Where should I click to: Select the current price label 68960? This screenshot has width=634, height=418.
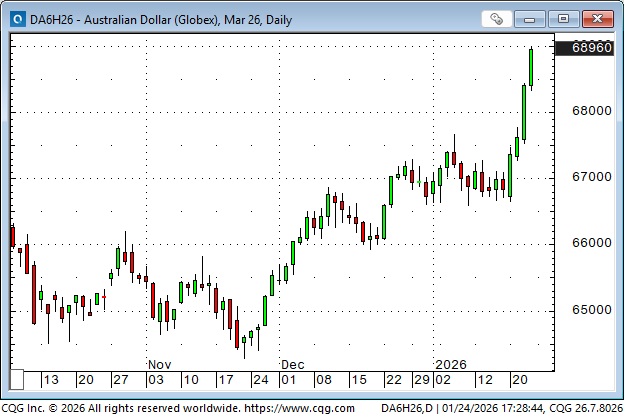[x=592, y=47]
